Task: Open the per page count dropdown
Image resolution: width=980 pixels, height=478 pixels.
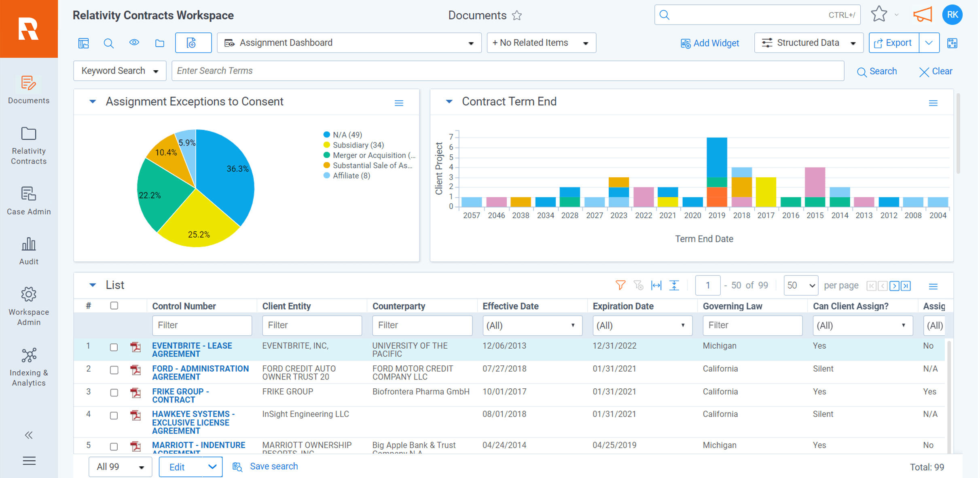Action: [800, 285]
